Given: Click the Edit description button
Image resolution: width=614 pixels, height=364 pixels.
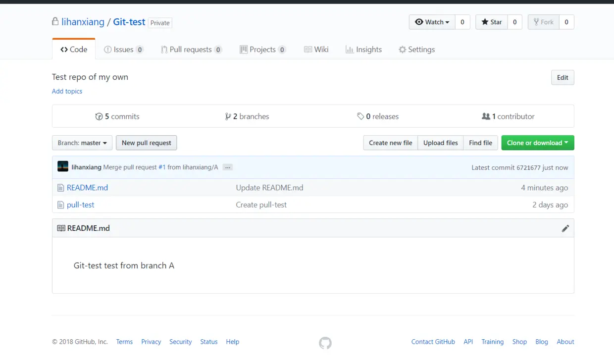Looking at the screenshot, I should coord(563,77).
